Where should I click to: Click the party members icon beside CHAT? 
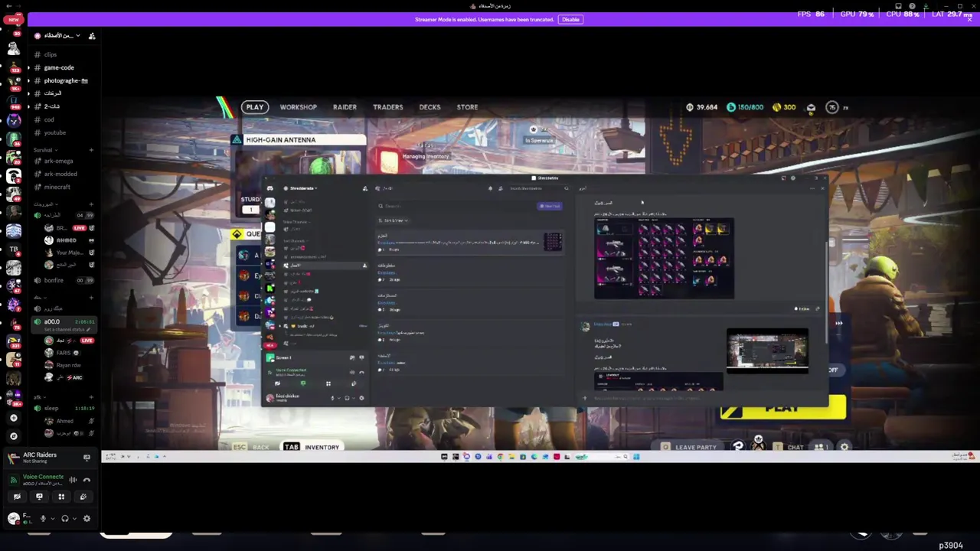(820, 447)
